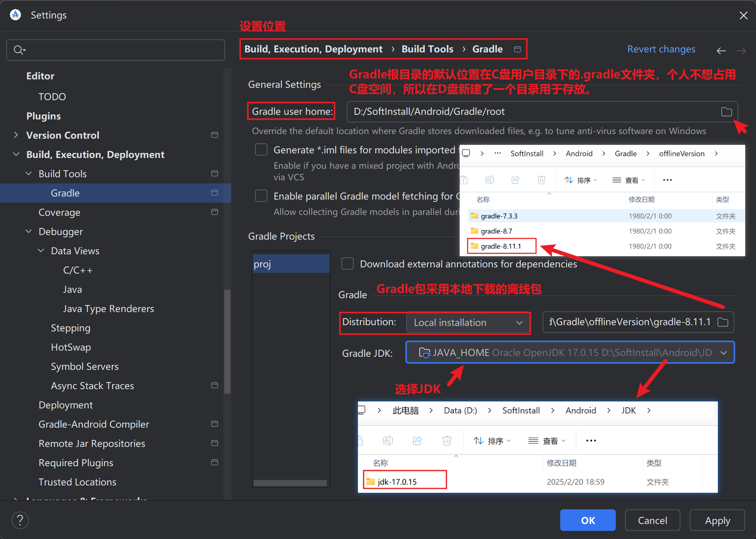Select Coverage in the settings tree
The image size is (756, 539).
point(59,212)
